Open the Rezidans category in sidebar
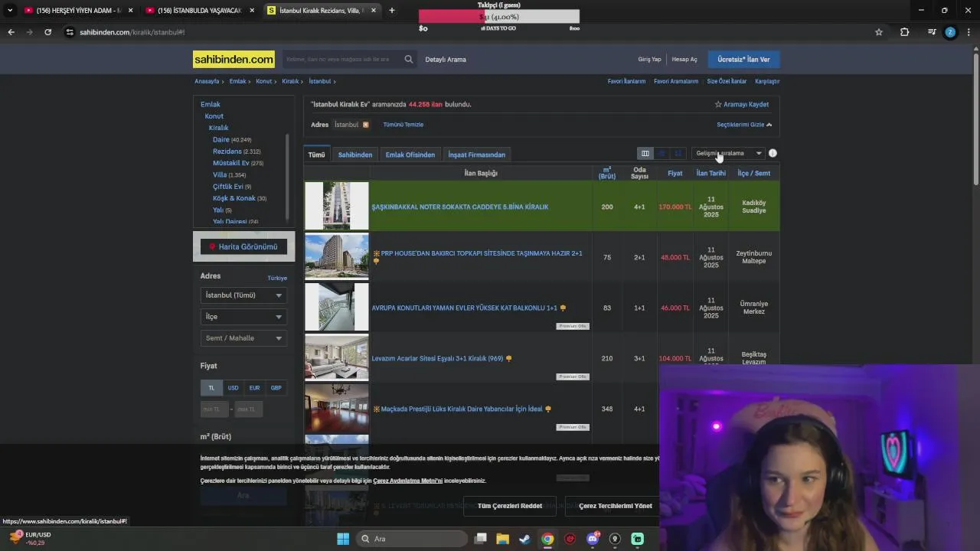 point(227,152)
